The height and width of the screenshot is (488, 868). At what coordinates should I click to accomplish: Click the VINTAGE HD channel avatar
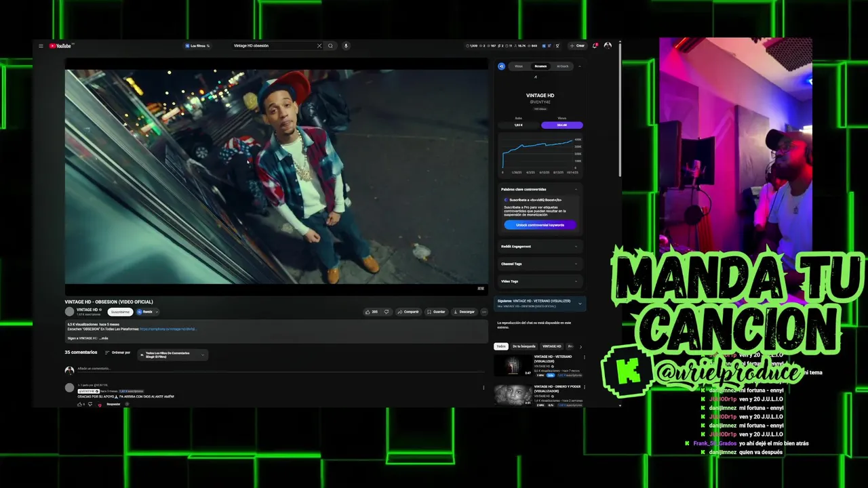[x=69, y=312]
